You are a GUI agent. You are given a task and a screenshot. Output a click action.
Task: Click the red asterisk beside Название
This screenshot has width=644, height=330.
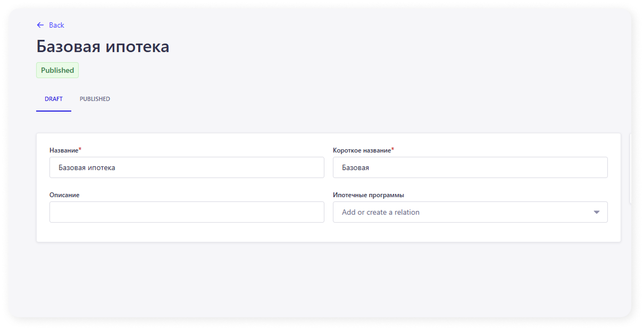click(80, 150)
